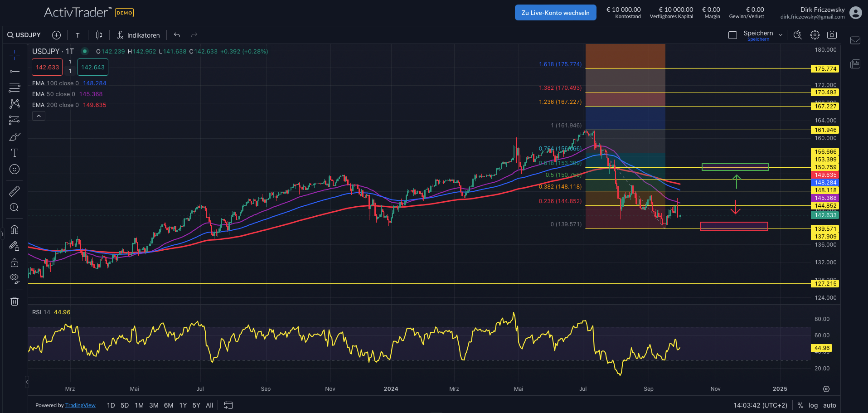This screenshot has height=413, width=868.
Task: Open the text annotation tool
Action: [x=15, y=152]
